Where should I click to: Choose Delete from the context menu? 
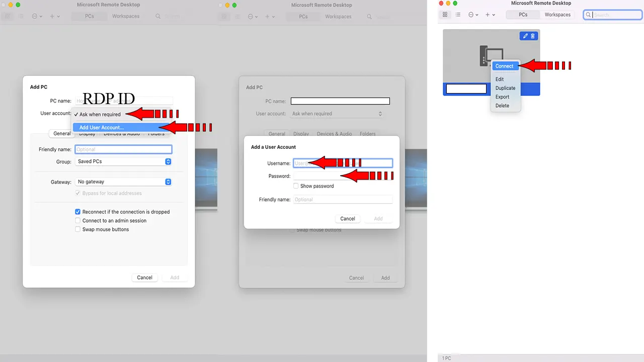(x=502, y=106)
